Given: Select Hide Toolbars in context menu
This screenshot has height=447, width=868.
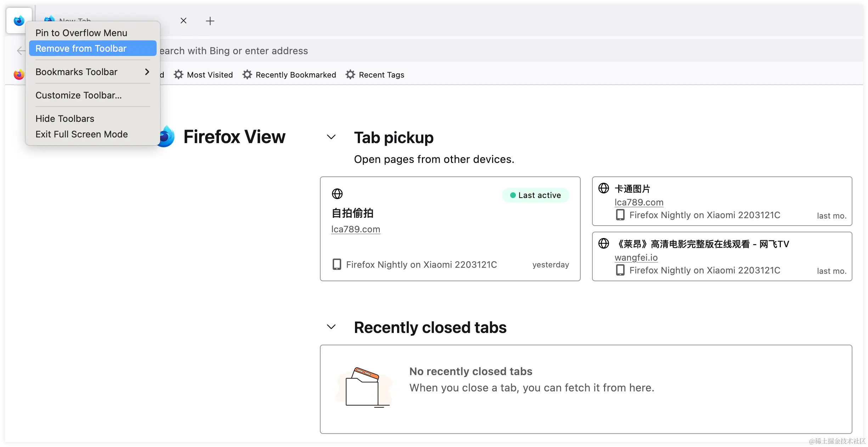Looking at the screenshot, I should [x=65, y=119].
